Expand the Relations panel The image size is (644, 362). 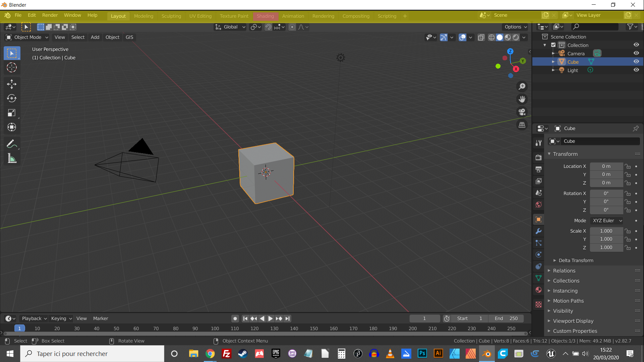564,270
